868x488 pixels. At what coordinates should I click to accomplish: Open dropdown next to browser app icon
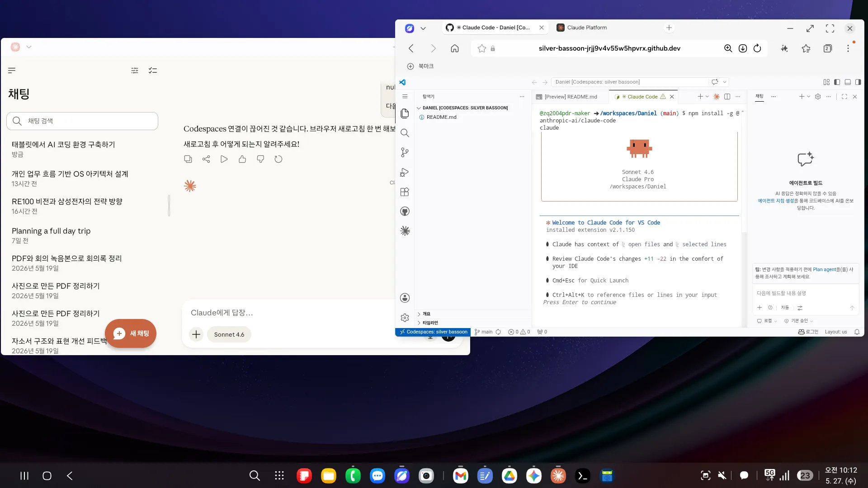coord(423,28)
